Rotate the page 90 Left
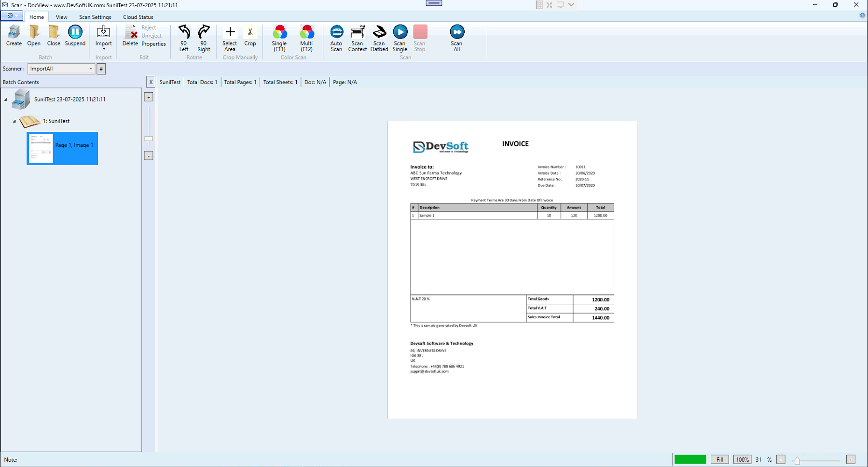 (x=183, y=38)
